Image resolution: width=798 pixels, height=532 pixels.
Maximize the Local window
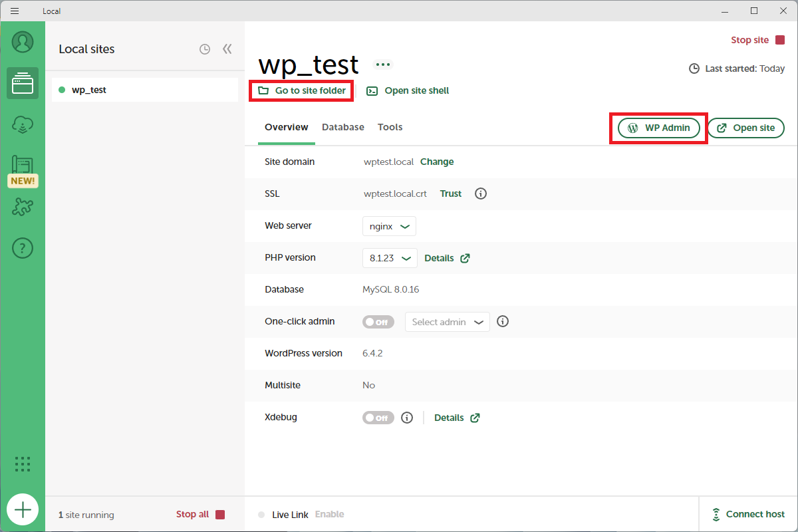click(x=754, y=11)
